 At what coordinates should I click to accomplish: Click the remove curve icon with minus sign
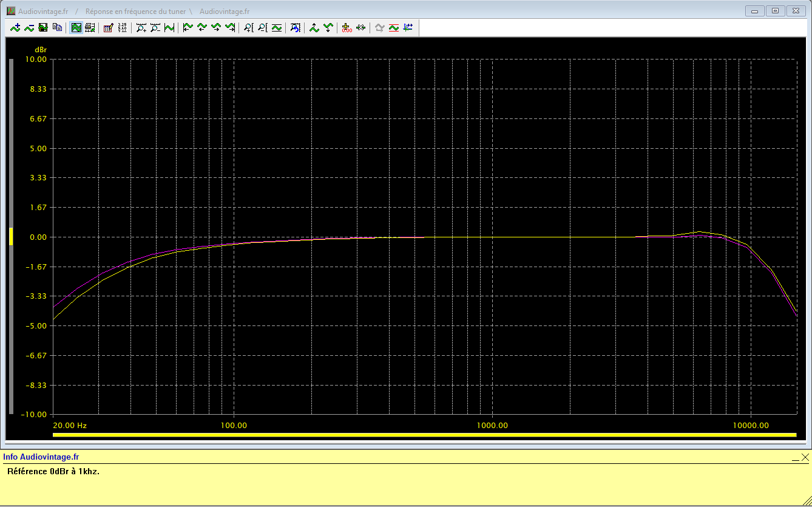coord(29,27)
